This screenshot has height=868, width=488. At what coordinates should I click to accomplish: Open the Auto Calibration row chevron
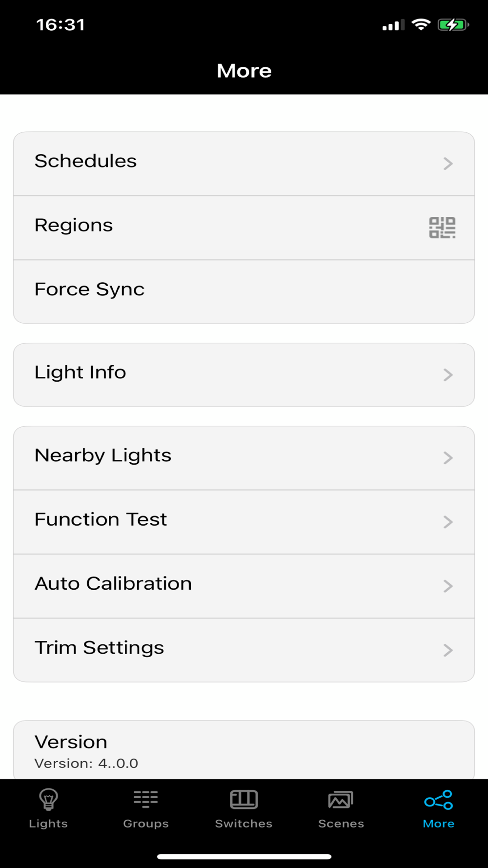[x=448, y=586]
